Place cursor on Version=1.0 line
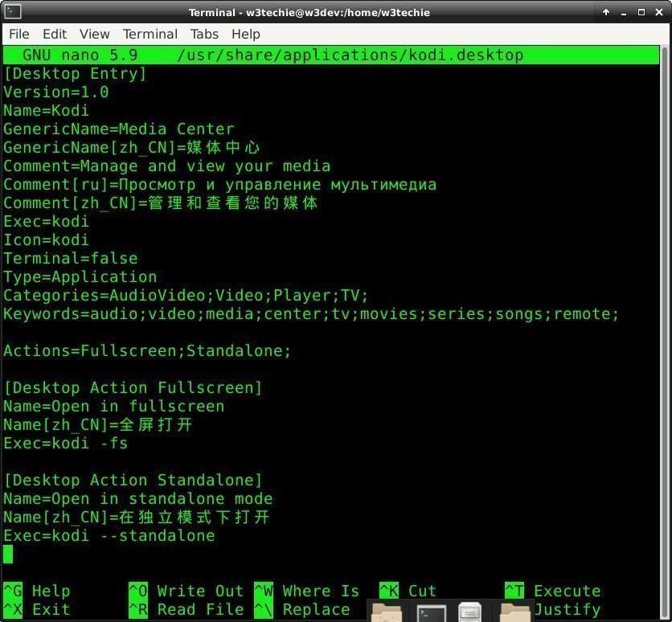The width and height of the screenshot is (672, 622). pyautogui.click(x=56, y=92)
